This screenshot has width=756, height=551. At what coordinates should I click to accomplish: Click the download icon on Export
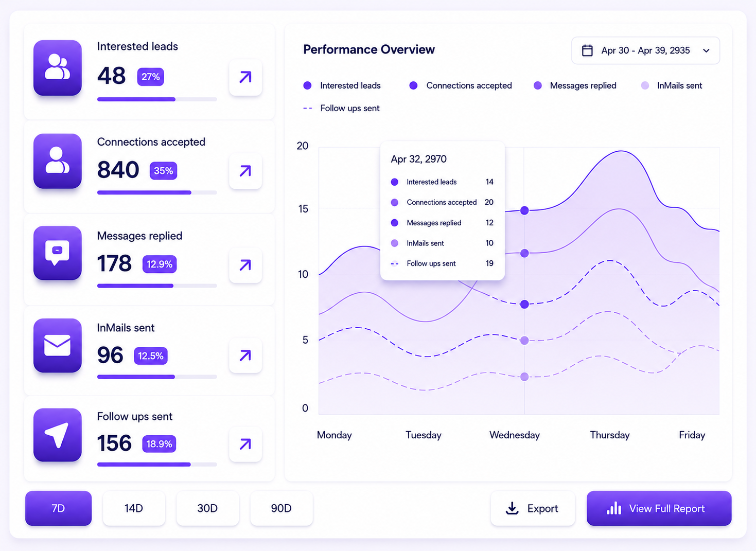512,508
